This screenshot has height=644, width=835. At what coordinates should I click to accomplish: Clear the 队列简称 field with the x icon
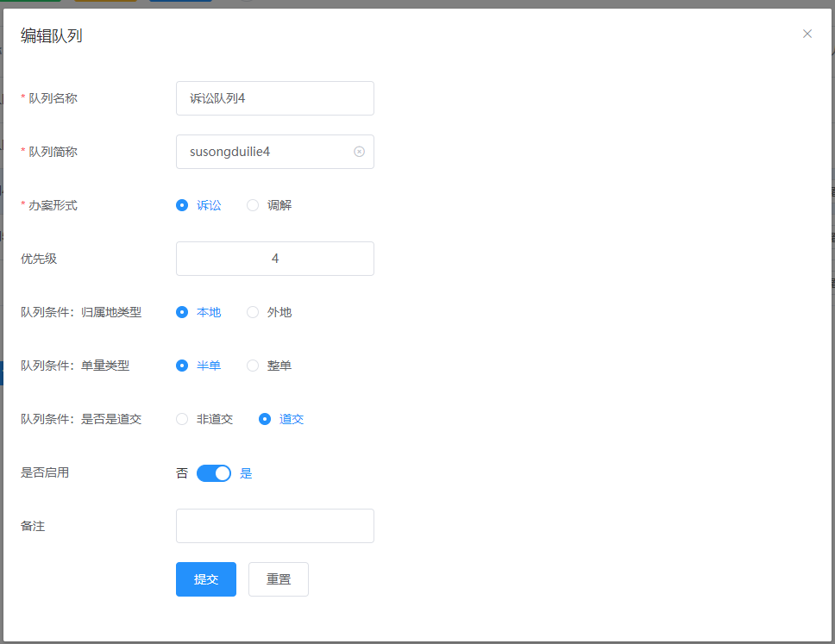pyautogui.click(x=360, y=152)
